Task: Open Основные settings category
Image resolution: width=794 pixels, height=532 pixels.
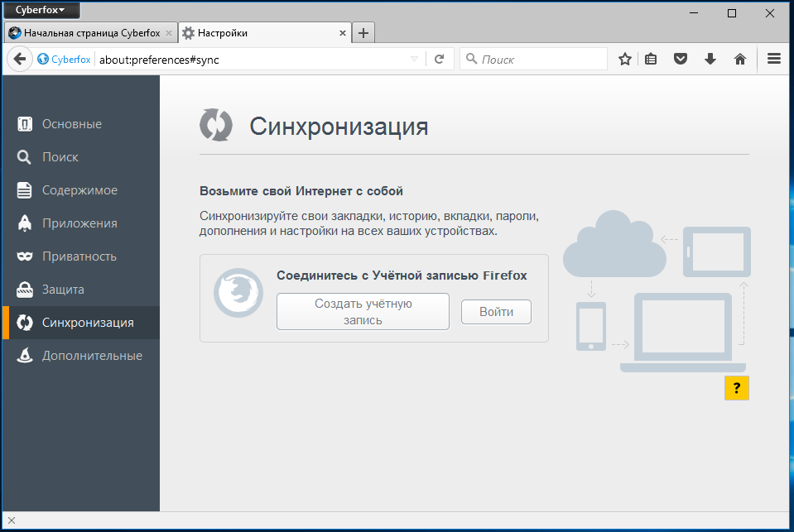Action: click(81, 124)
